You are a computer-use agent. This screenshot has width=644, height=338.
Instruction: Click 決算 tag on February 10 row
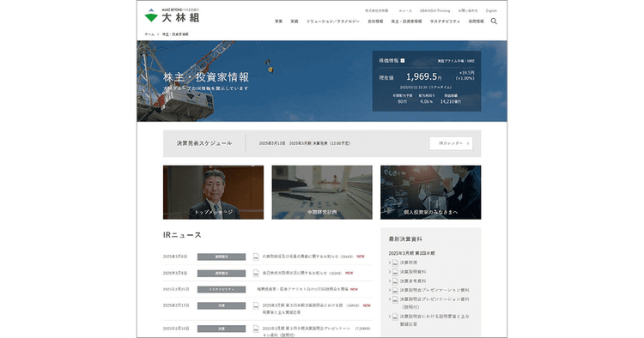[x=222, y=329]
